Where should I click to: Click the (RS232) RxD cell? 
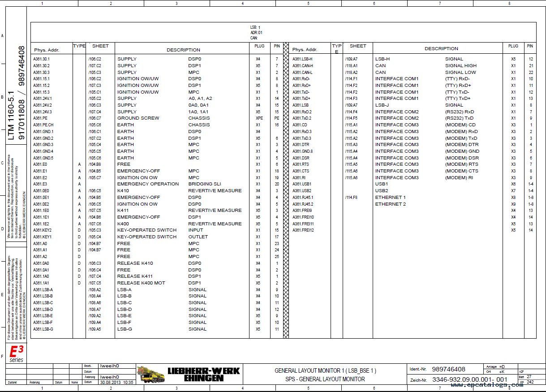[x=459, y=112]
